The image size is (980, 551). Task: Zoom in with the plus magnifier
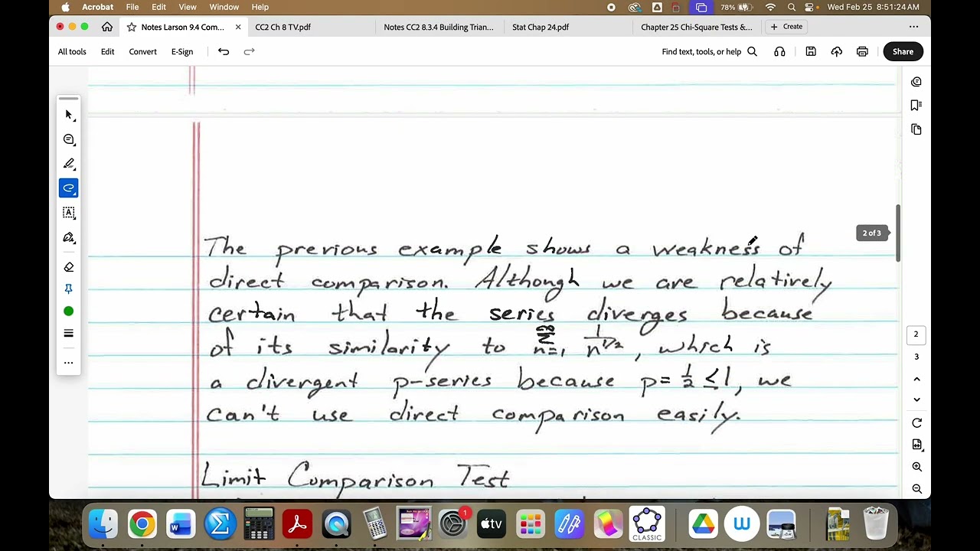click(x=916, y=467)
